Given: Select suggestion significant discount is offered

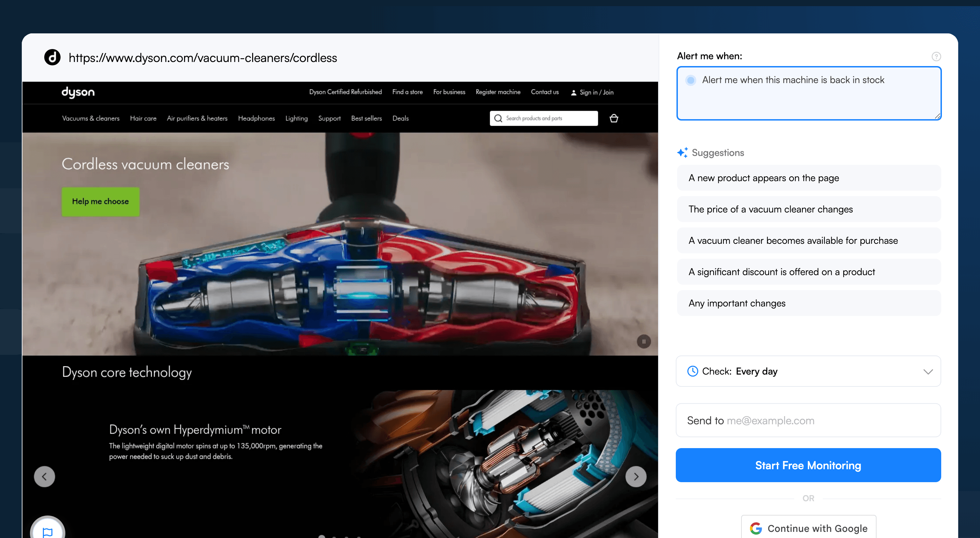Looking at the screenshot, I should point(809,272).
